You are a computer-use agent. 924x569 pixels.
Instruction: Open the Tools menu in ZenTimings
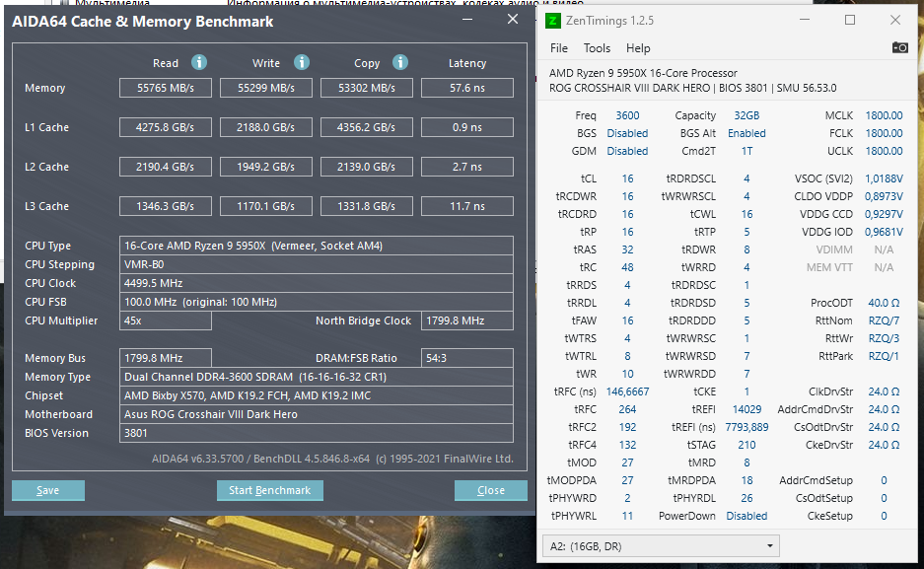(597, 48)
